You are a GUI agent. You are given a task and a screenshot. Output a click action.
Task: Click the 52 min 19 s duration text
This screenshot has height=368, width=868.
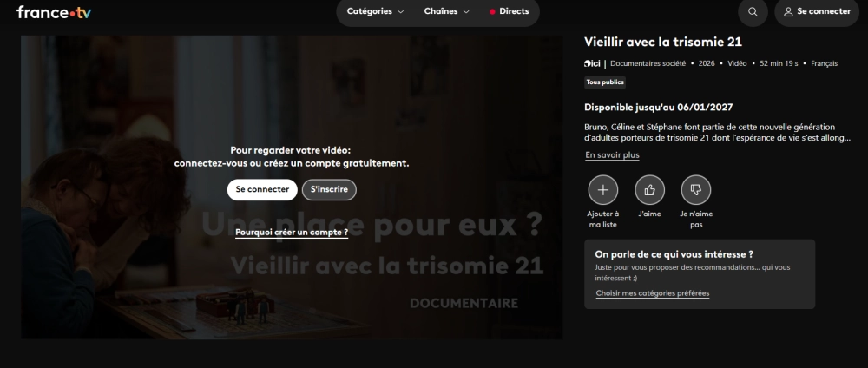pyautogui.click(x=779, y=63)
